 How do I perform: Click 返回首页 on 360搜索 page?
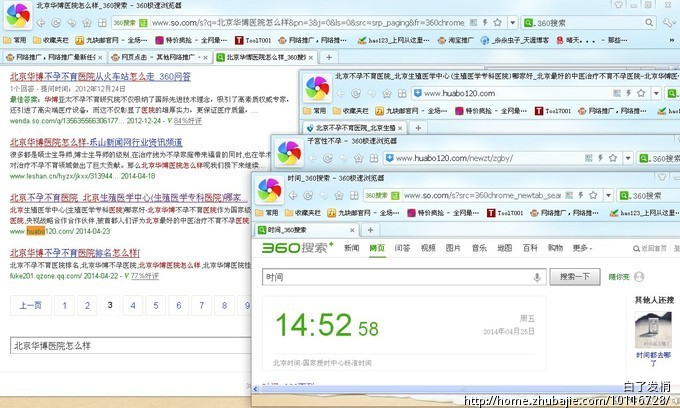pyautogui.click(x=650, y=248)
